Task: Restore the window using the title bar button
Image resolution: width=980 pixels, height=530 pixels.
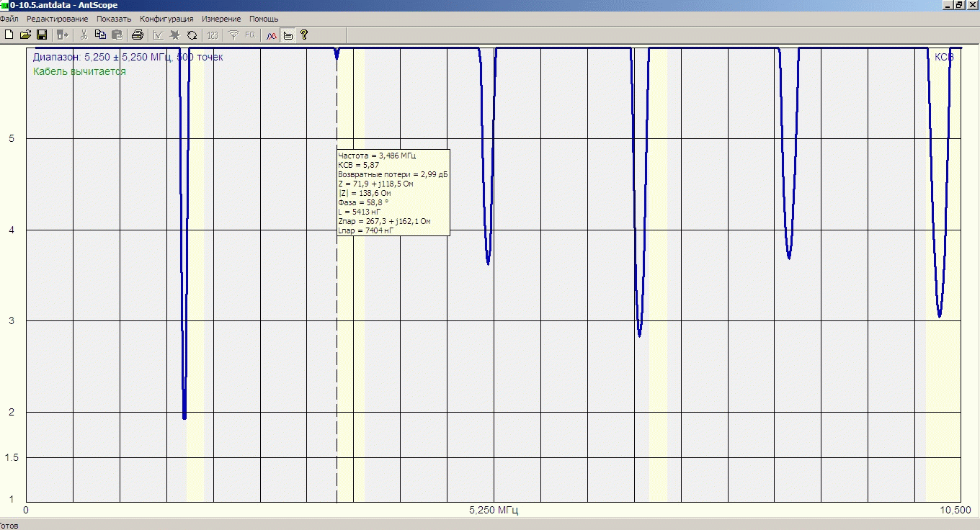Action: (x=958, y=5)
